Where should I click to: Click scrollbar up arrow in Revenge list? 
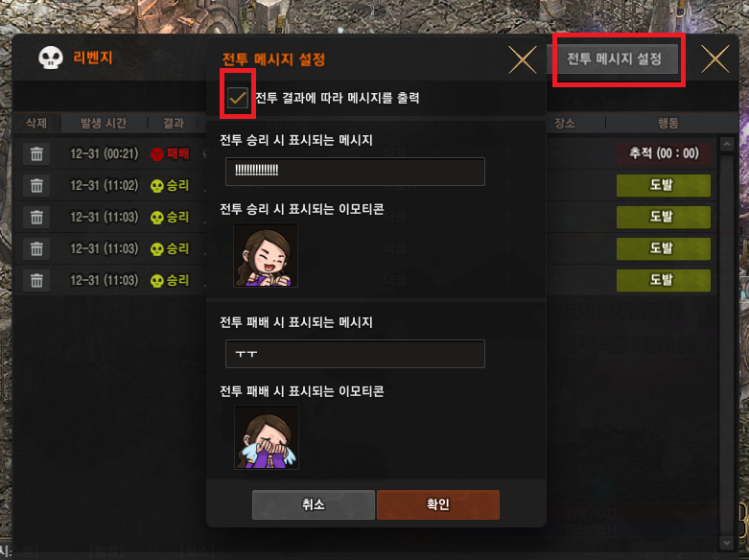pyautogui.click(x=727, y=144)
